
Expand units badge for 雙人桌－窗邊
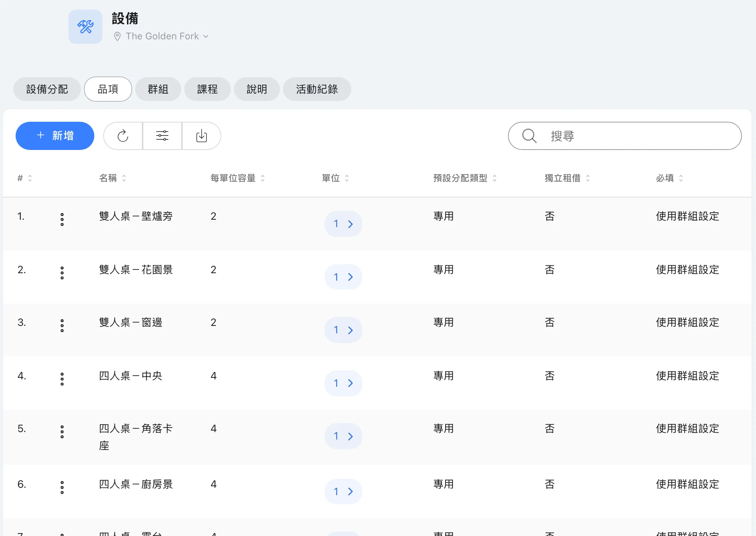pos(343,330)
